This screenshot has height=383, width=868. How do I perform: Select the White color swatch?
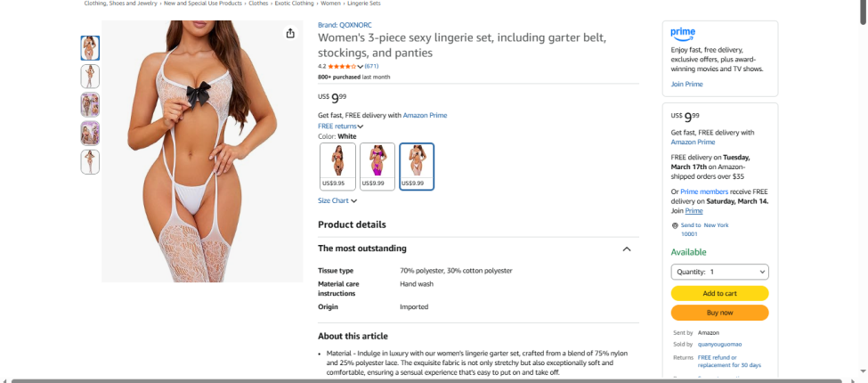point(417,166)
